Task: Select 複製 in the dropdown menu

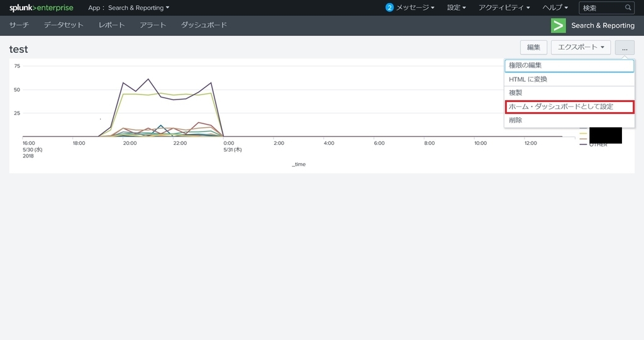Action: (569, 93)
